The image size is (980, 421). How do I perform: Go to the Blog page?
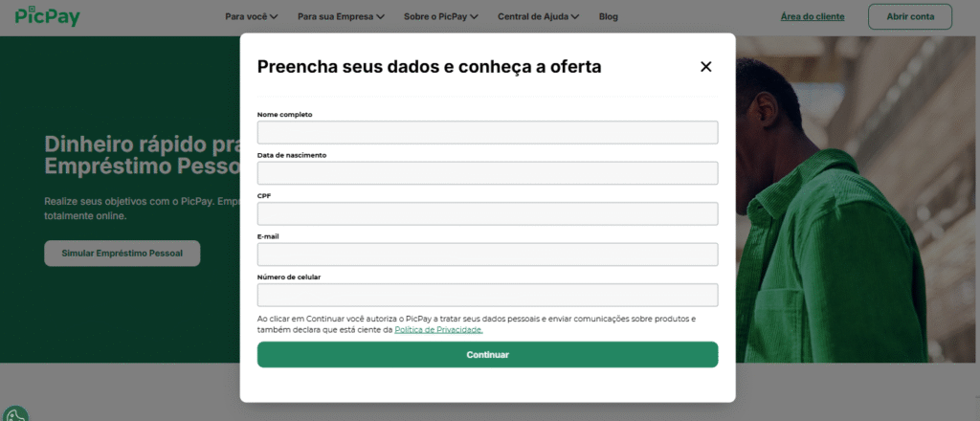pos(608,16)
